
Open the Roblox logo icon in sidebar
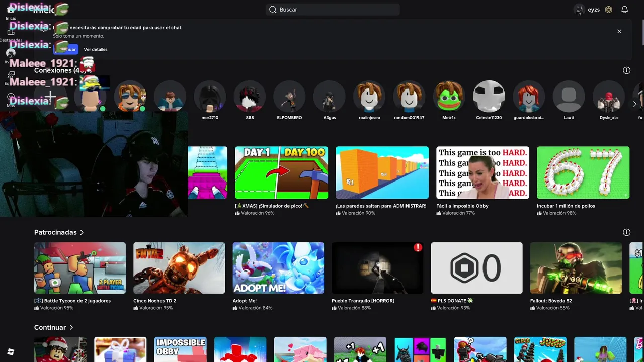(11, 352)
